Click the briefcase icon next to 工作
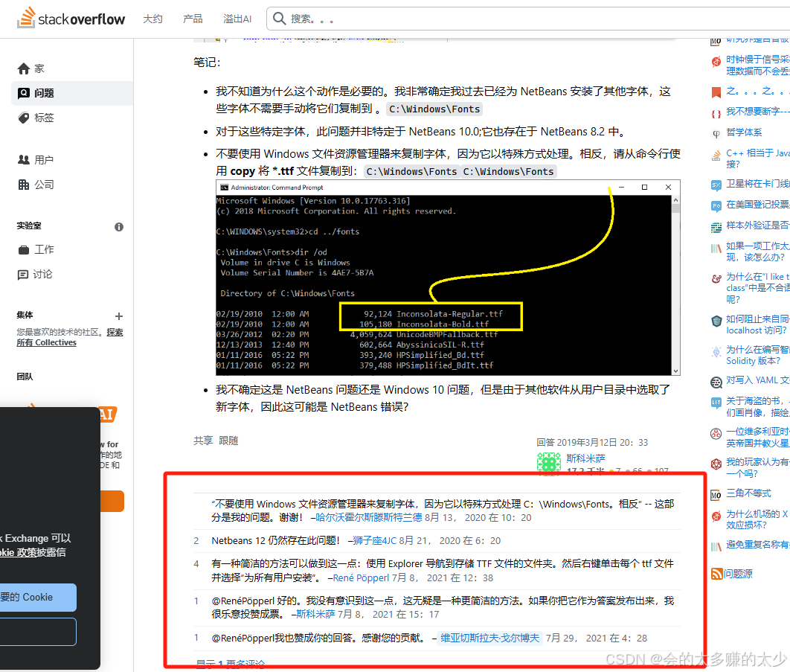 point(24,250)
